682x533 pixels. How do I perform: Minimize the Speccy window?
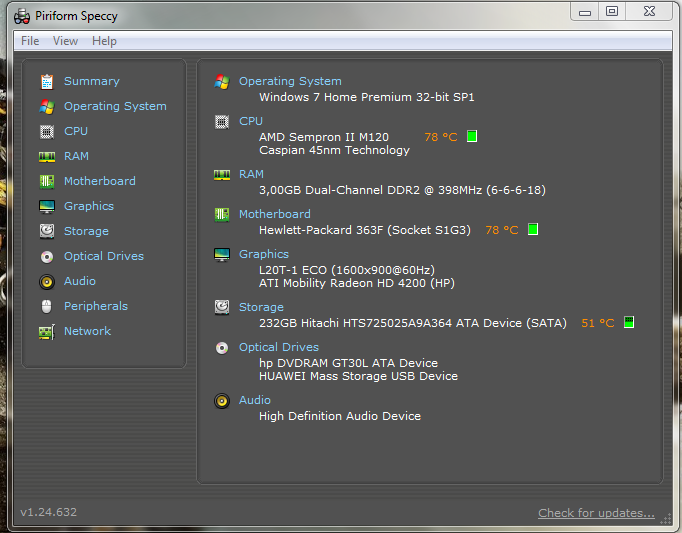(x=585, y=12)
